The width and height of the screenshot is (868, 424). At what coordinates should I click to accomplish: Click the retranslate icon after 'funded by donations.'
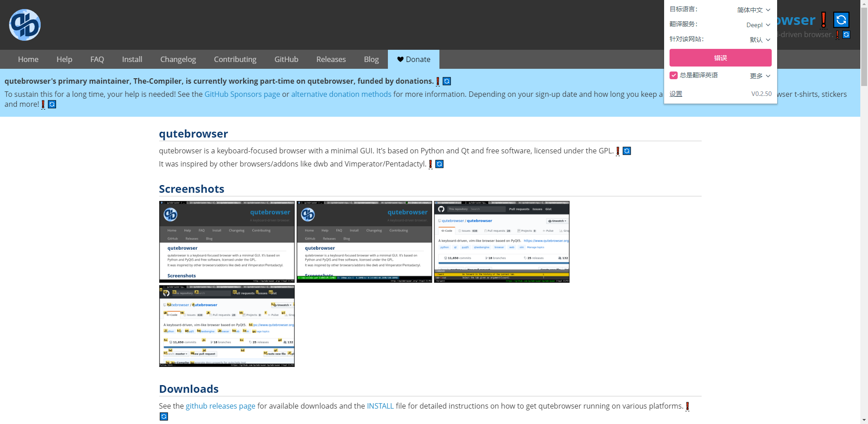pos(446,81)
